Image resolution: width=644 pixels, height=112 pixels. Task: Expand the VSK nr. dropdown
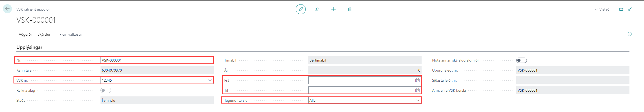point(210,80)
